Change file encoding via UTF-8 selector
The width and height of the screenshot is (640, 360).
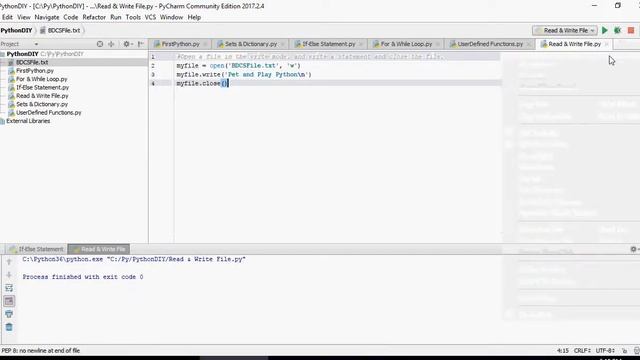coord(605,351)
